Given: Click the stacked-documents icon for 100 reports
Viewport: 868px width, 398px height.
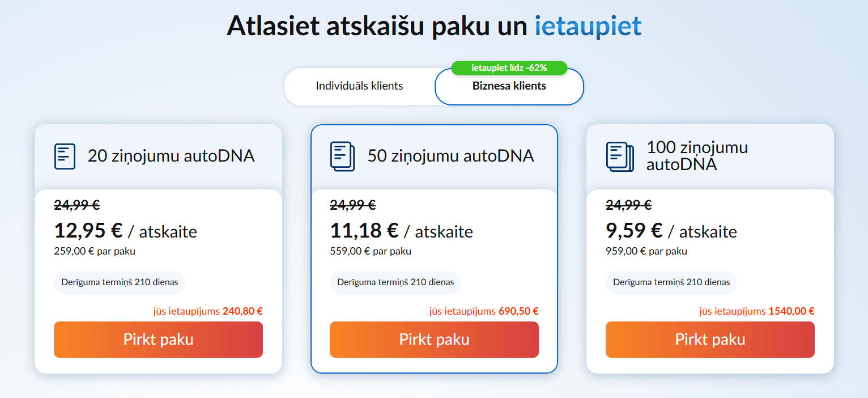Looking at the screenshot, I should click(620, 156).
